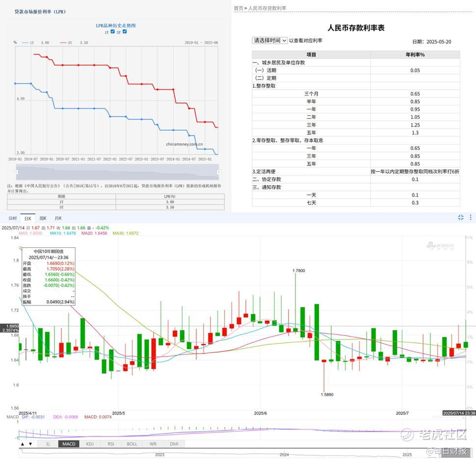Click the 2025/6 date on chart axis
Viewport: 476px width, 462px height.
click(260, 413)
